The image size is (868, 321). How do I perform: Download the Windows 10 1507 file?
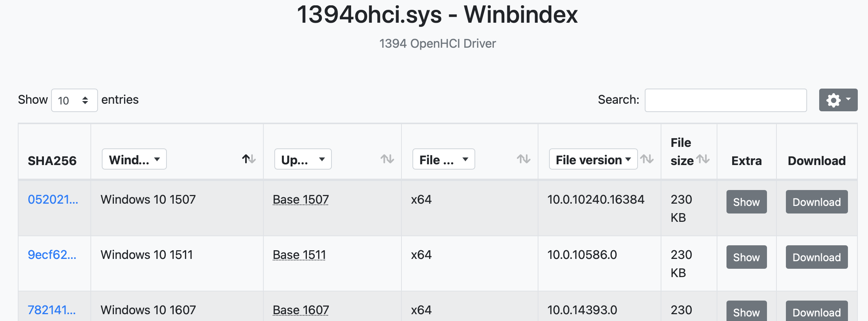(x=817, y=202)
